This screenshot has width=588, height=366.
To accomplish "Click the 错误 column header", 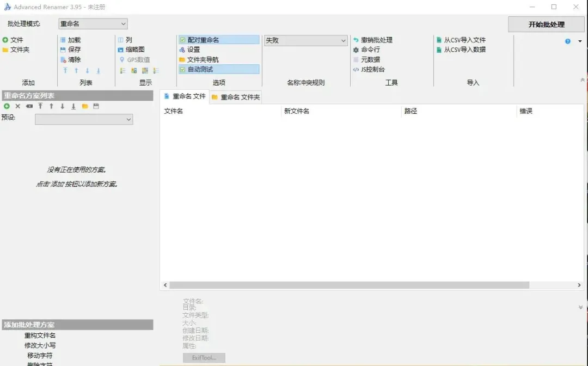I will pyautogui.click(x=550, y=111).
